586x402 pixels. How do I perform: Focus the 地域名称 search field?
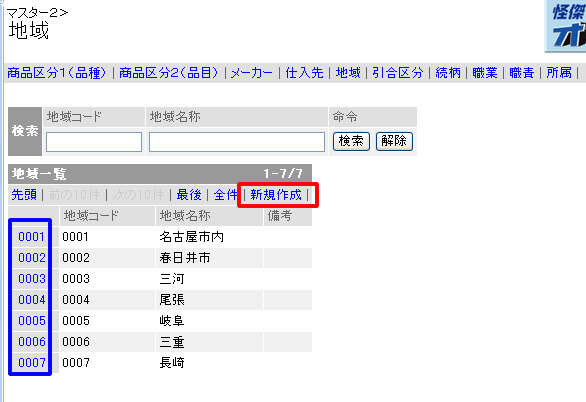[237, 142]
